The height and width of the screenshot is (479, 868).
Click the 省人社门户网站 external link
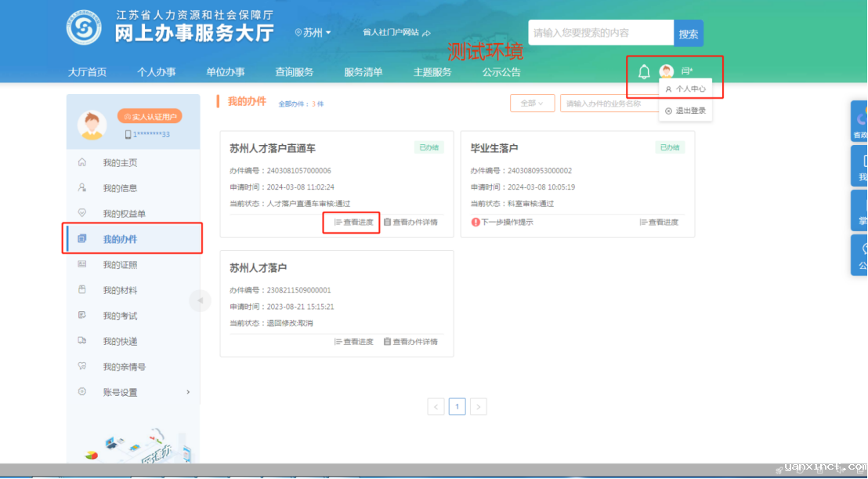click(396, 33)
